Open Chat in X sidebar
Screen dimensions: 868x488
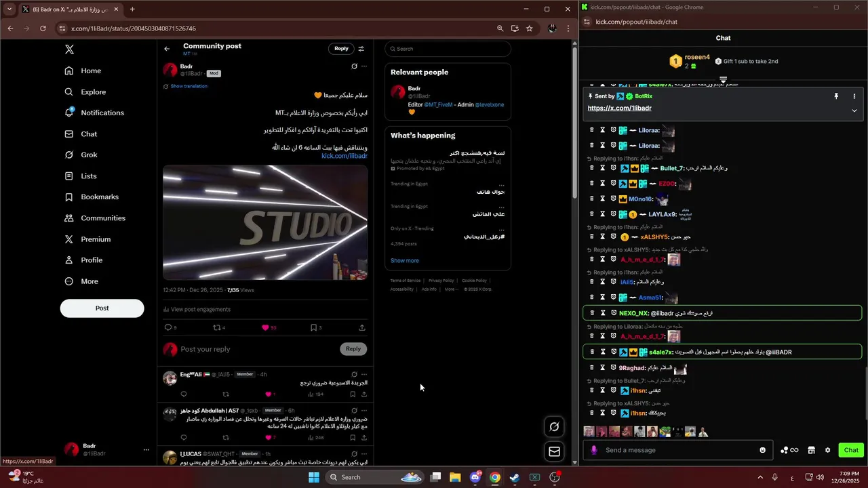[x=81, y=134]
